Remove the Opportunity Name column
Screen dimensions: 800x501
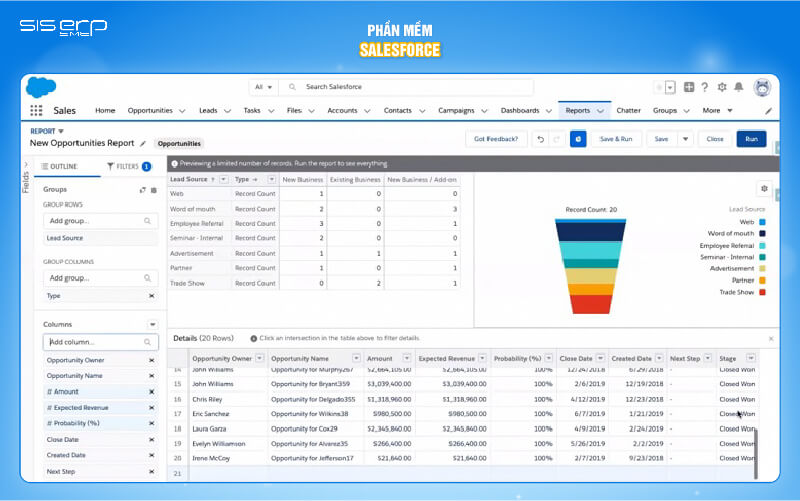click(152, 376)
